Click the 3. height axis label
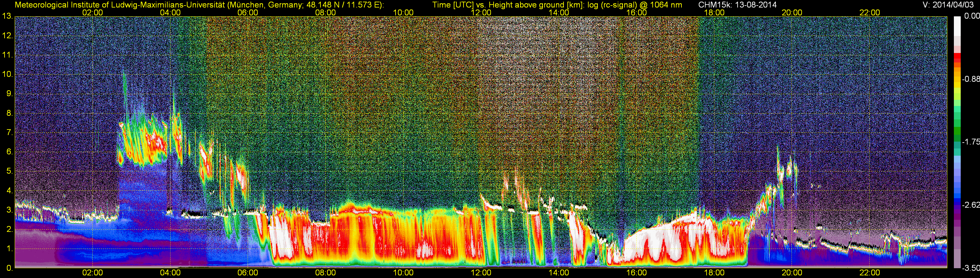 [x=9, y=210]
